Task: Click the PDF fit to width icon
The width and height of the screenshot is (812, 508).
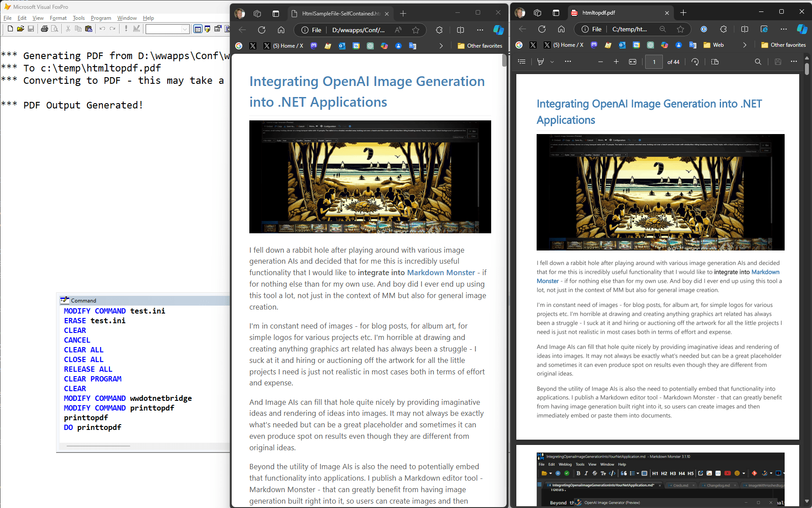Action: pyautogui.click(x=632, y=62)
